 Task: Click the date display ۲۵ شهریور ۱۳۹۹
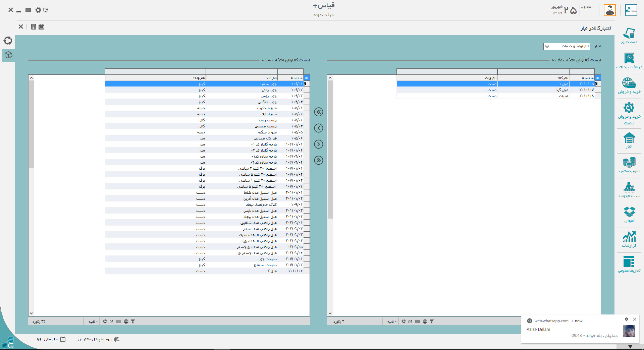click(x=565, y=10)
